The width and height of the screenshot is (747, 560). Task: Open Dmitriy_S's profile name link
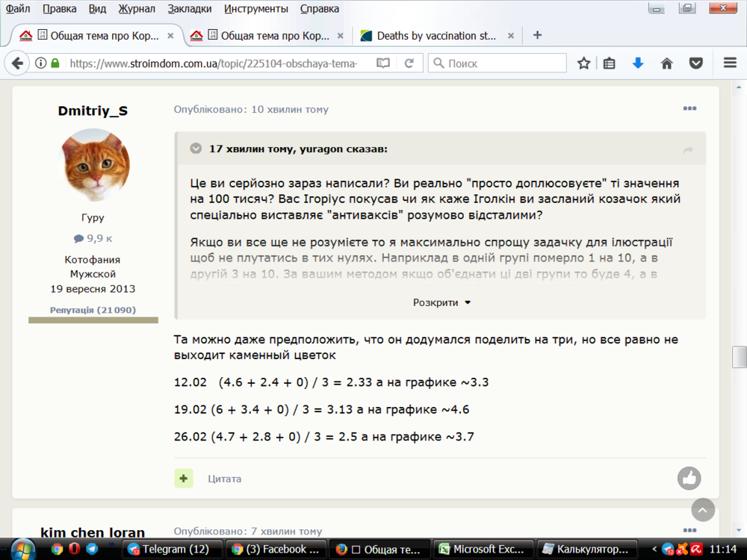(93, 110)
